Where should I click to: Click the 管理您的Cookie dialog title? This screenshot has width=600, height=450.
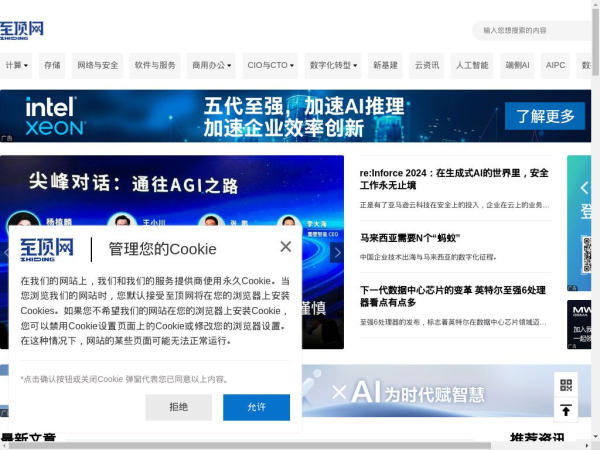coord(163,249)
